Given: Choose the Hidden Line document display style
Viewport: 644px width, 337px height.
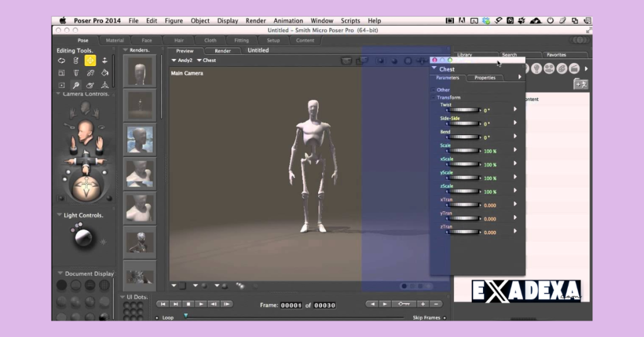Looking at the screenshot, I should pyautogui.click(x=104, y=285).
